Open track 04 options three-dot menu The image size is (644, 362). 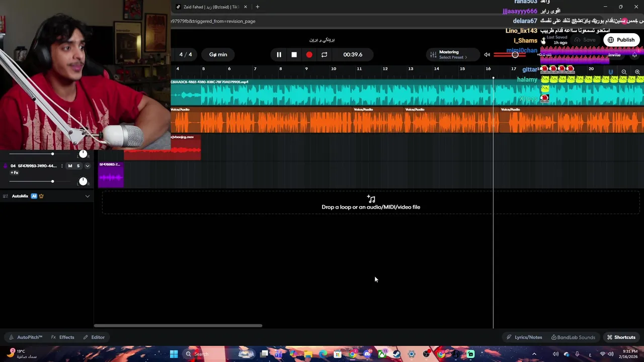click(62, 166)
